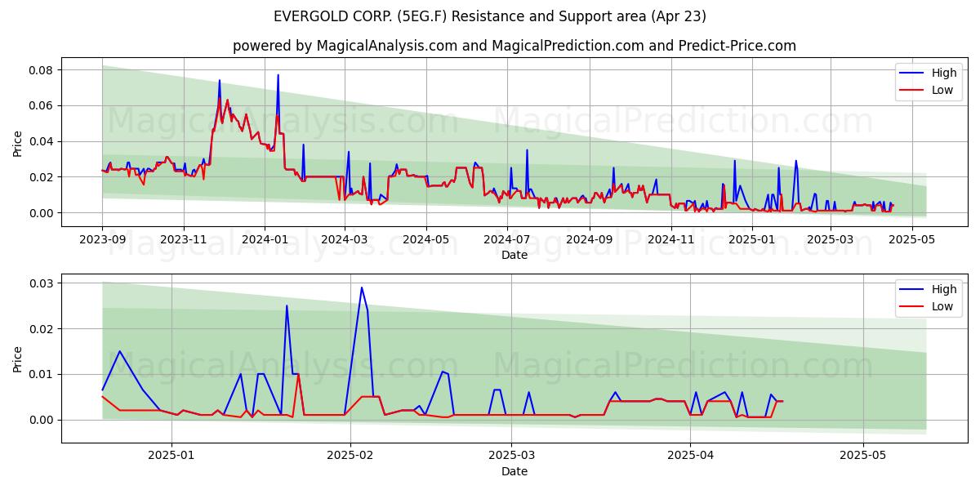This screenshot has width=980, height=490.
Task: Click the 2025-01 label on top chart
Action: (x=751, y=240)
